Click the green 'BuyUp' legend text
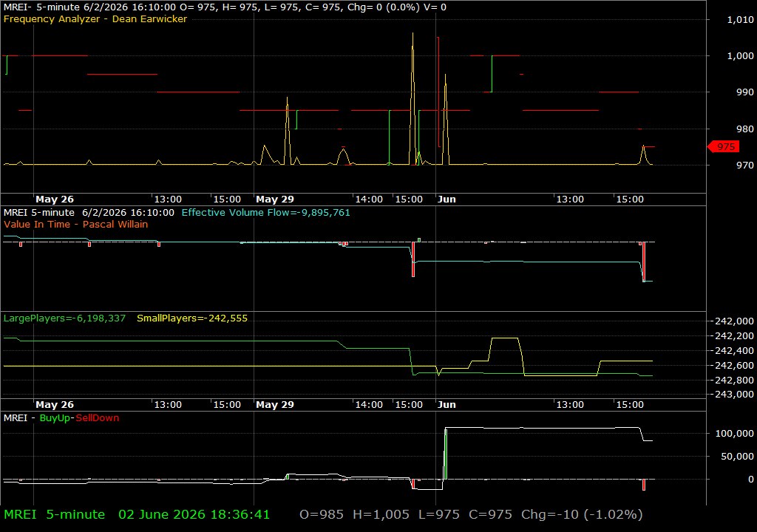 [x=55, y=417]
